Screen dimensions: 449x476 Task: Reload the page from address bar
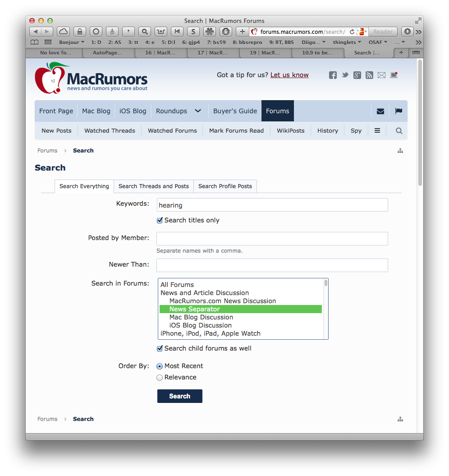point(352,32)
